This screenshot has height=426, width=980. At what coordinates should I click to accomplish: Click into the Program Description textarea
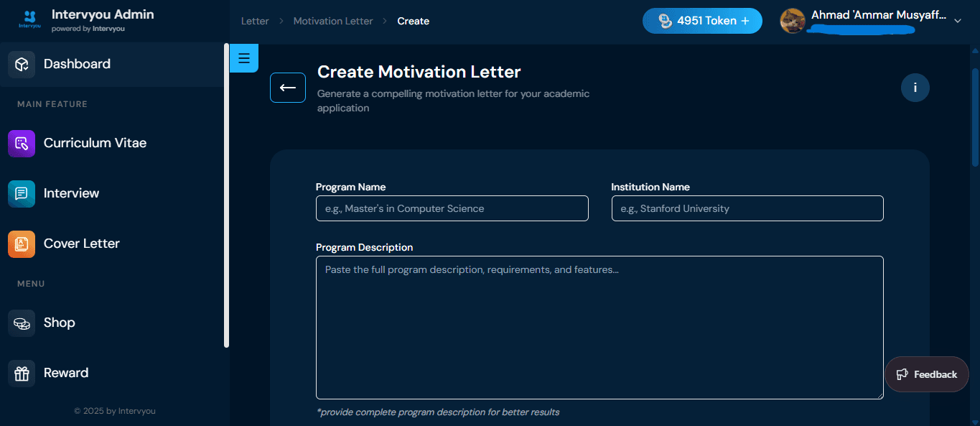(x=599, y=328)
